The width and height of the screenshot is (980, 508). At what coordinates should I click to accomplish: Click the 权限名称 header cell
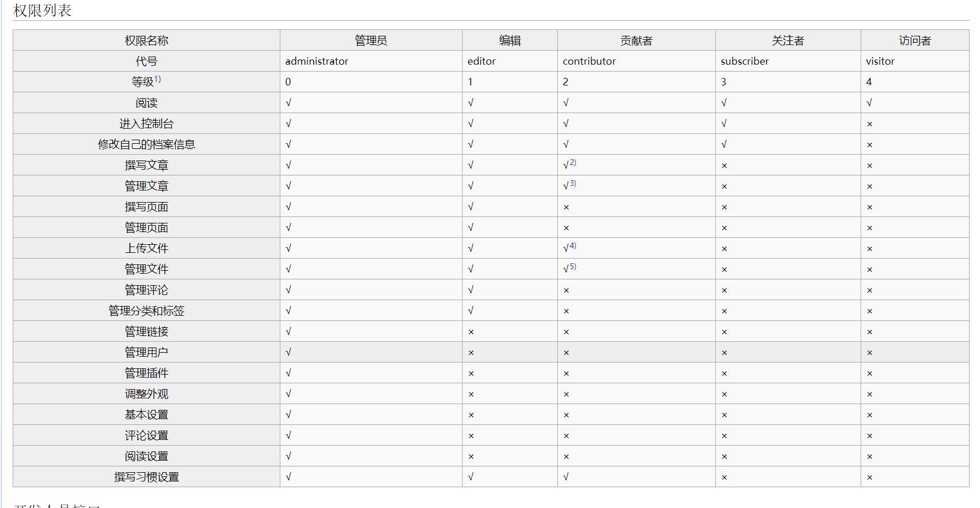coord(147,40)
